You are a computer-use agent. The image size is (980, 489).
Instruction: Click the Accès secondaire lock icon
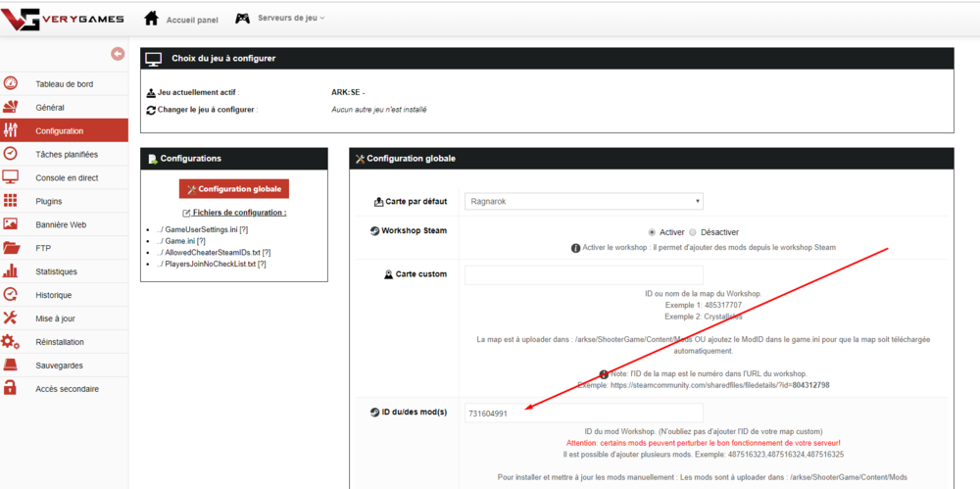11,388
